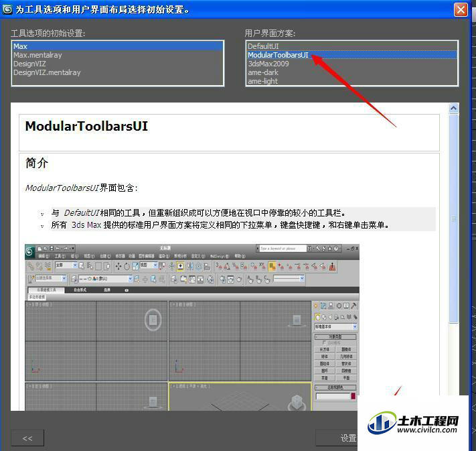This screenshot has height=451, width=476.
Task: Select Max.mentalray initial settings entry
Action: pos(117,55)
